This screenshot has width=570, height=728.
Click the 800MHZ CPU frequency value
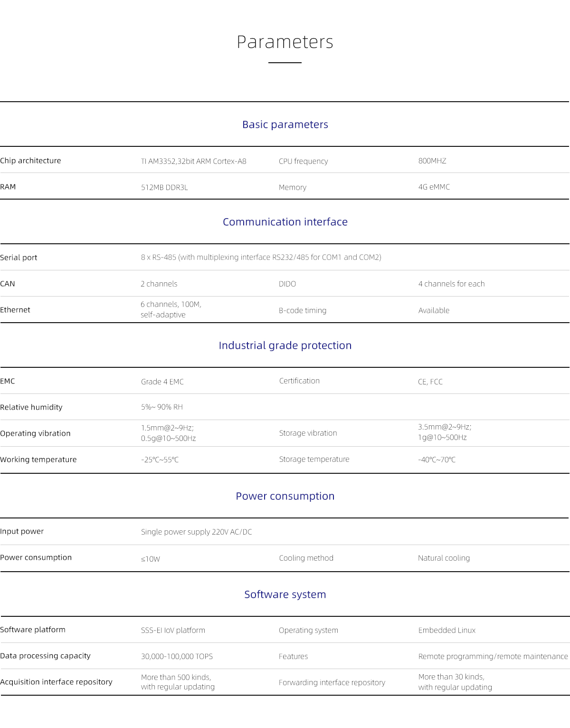click(x=432, y=161)
